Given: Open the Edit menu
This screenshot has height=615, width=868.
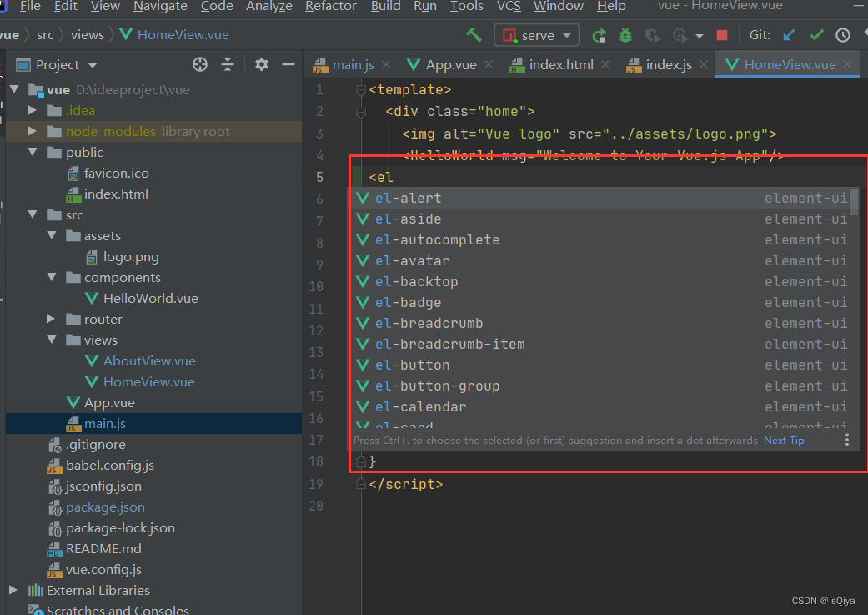Looking at the screenshot, I should (x=66, y=6).
